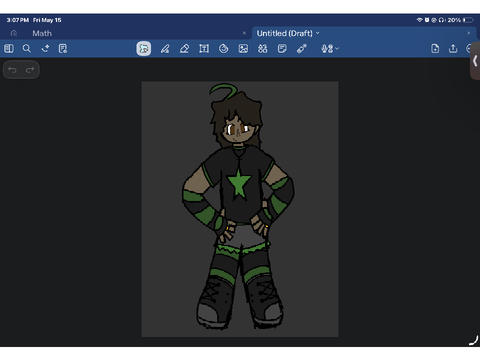Image resolution: width=480 pixels, height=360 pixels.
Task: Select the Text box tool
Action: click(x=204, y=49)
